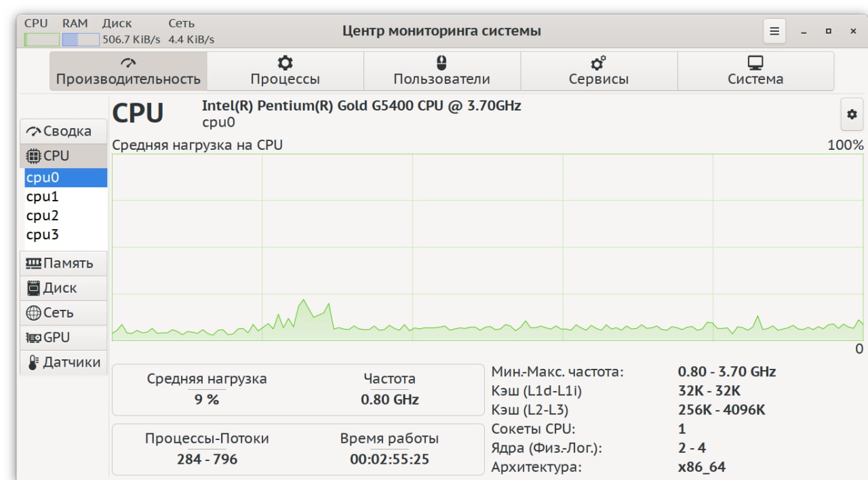Open the Сервисы tab
Image resolution: width=868 pixels, height=480 pixels.
(598, 71)
